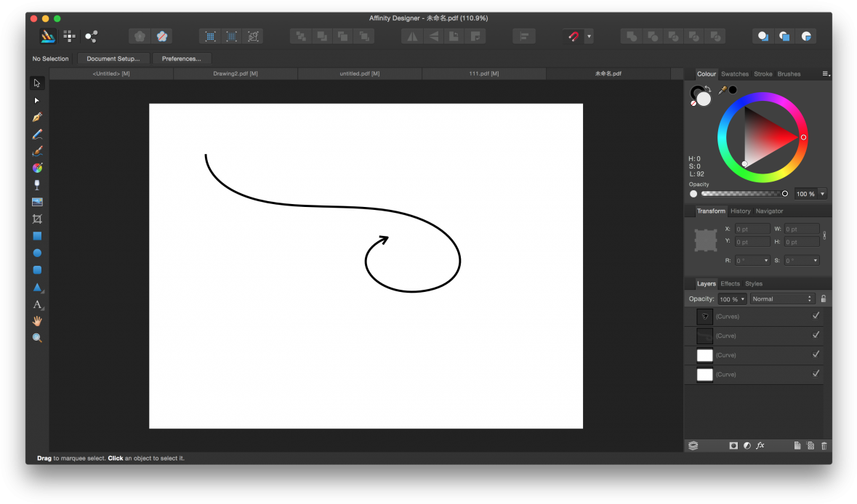The image size is (857, 504).
Task: Uncheck visibility of the bottom (Curve) layer
Action: pos(816,374)
